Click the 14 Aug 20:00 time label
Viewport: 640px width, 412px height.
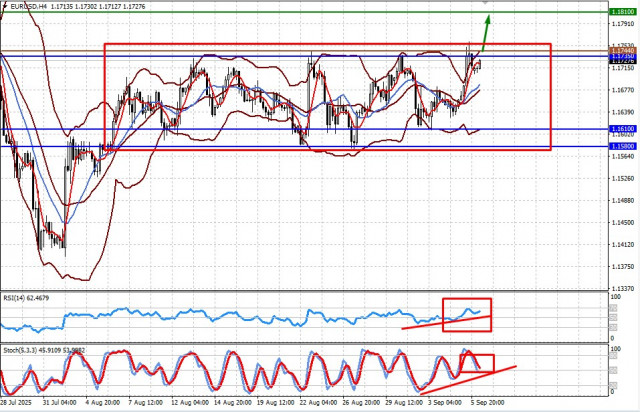[x=233, y=403]
